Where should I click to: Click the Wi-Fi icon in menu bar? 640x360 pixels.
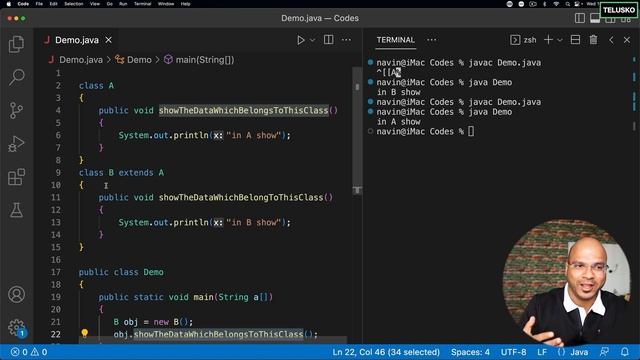click(x=556, y=4)
